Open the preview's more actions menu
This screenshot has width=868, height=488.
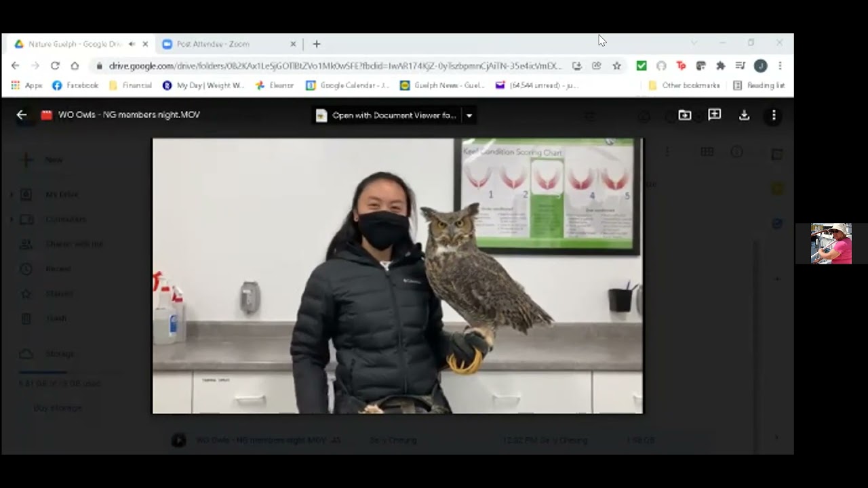pos(774,115)
